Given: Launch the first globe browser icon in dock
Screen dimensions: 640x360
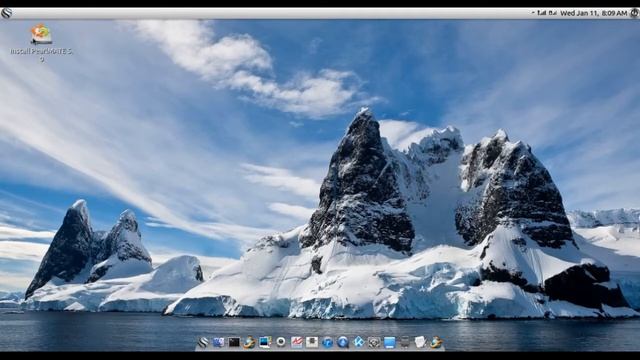Looking at the screenshot, I should [x=249, y=342].
